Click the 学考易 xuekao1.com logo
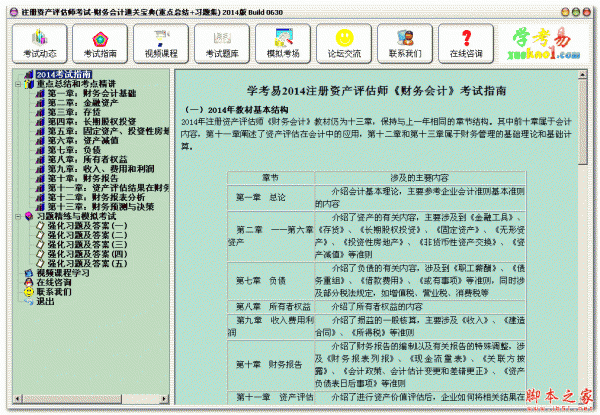 (x=543, y=44)
